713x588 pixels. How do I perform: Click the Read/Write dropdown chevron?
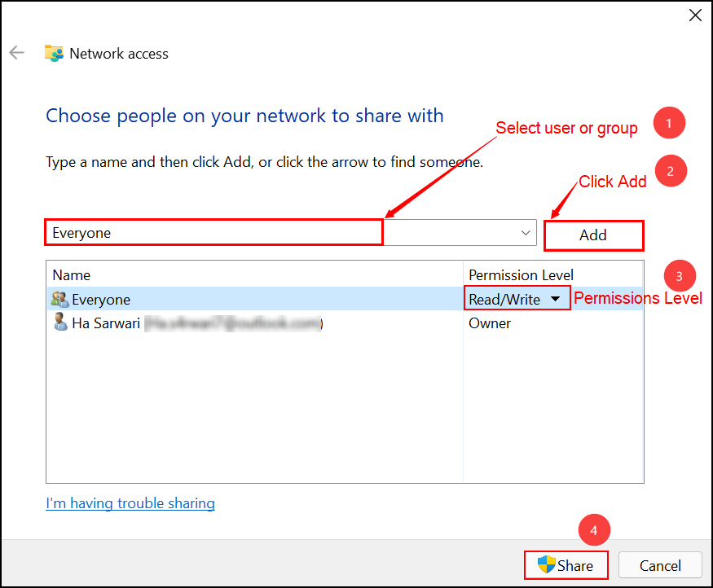pos(555,299)
